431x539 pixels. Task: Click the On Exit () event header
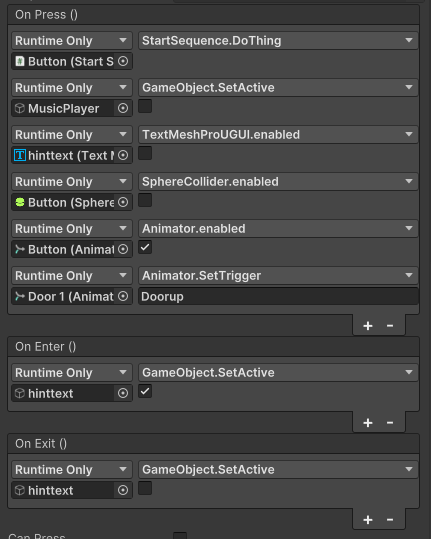tap(213, 443)
